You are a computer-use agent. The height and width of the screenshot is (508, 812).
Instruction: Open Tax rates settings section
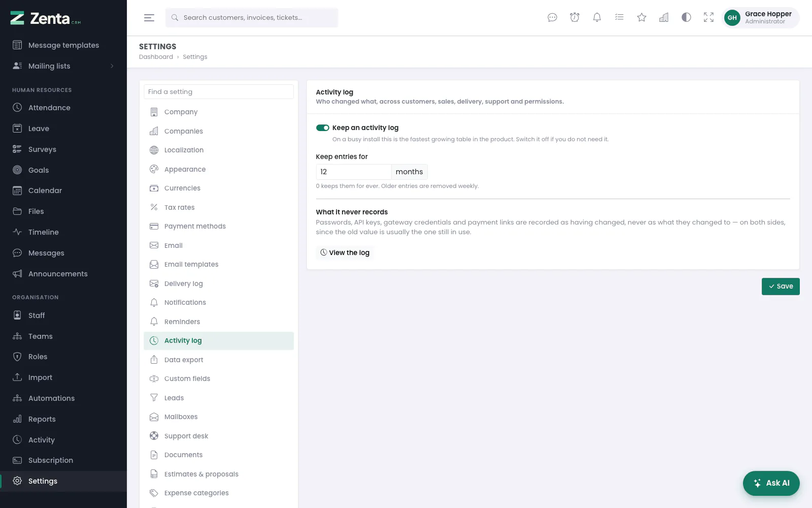219,207
